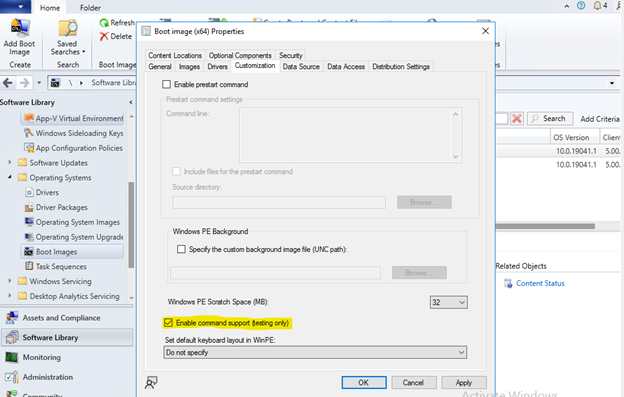The image size is (624, 397).
Task: Open the Drivers tab in dialog
Action: 217,66
